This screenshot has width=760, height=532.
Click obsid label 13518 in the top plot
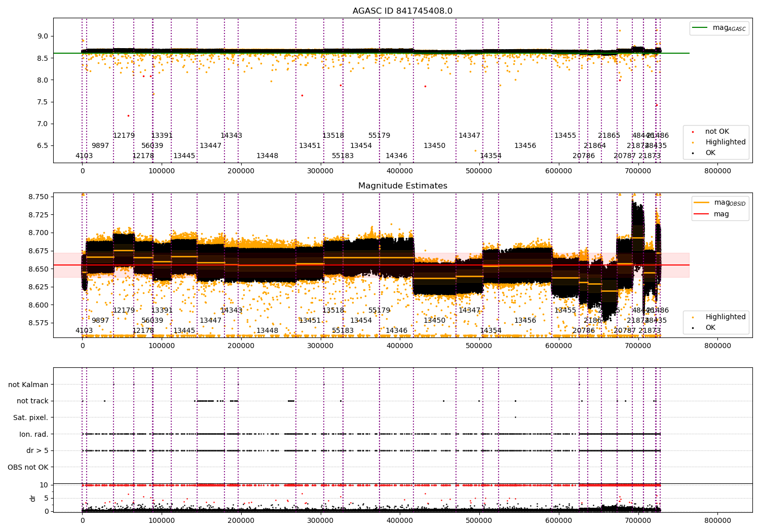(333, 136)
